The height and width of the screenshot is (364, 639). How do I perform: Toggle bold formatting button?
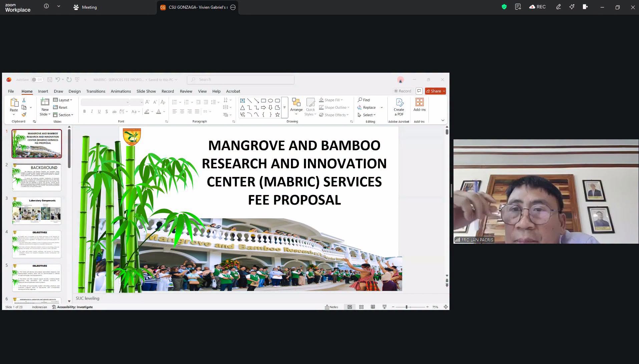pyautogui.click(x=84, y=111)
